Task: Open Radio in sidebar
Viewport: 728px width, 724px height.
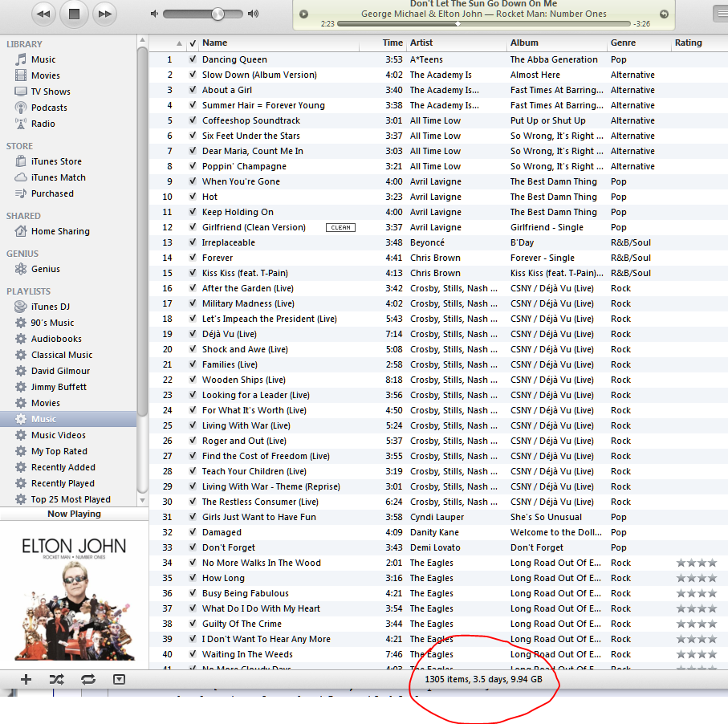Action: [43, 124]
